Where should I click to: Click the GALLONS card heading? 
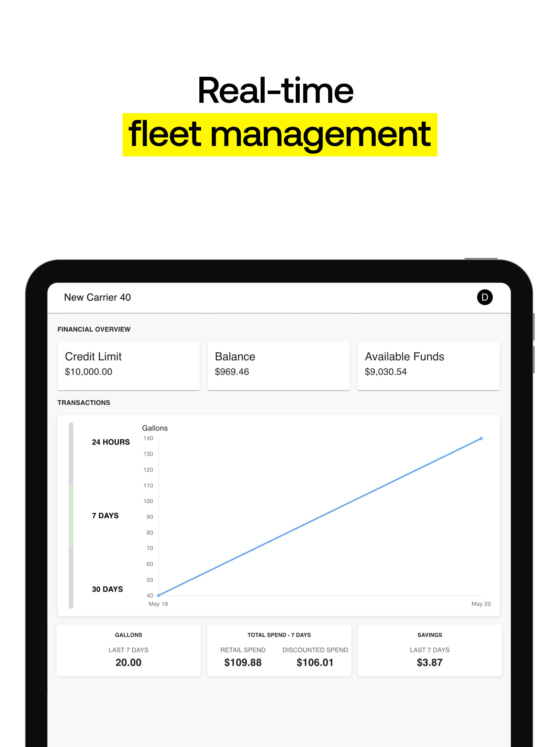click(129, 635)
